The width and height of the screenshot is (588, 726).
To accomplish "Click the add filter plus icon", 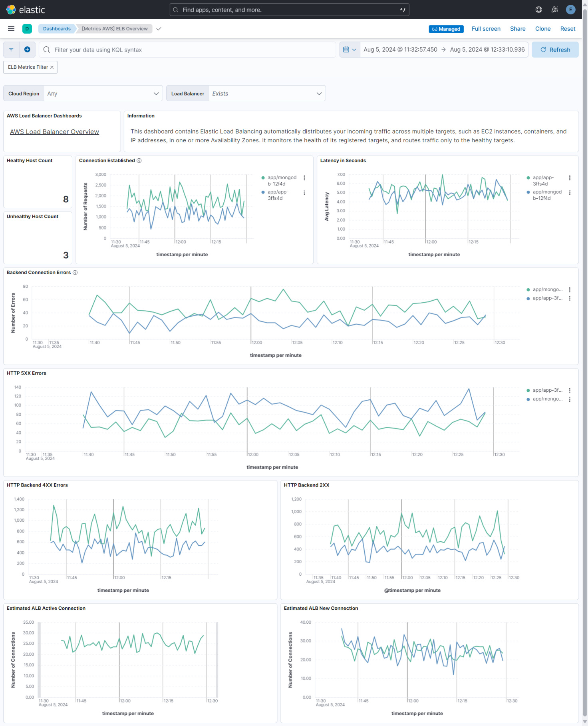I will coord(27,50).
